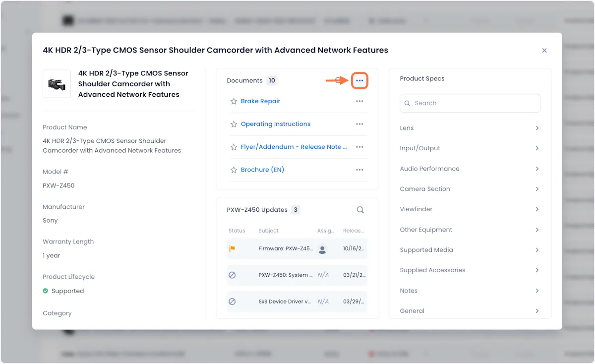Open Brake Repair row options menu
The image size is (595, 364).
359,101
